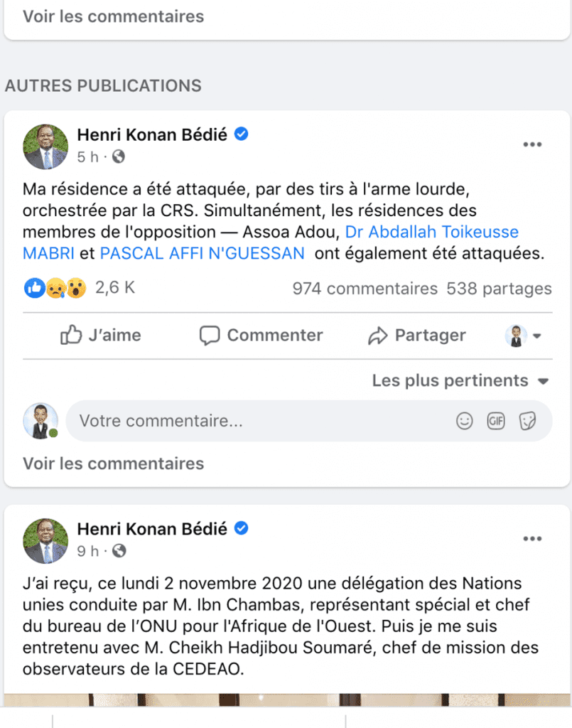The height and width of the screenshot is (728, 572).
Task: Click Voir les commentaires under the first post
Action: coord(114,464)
